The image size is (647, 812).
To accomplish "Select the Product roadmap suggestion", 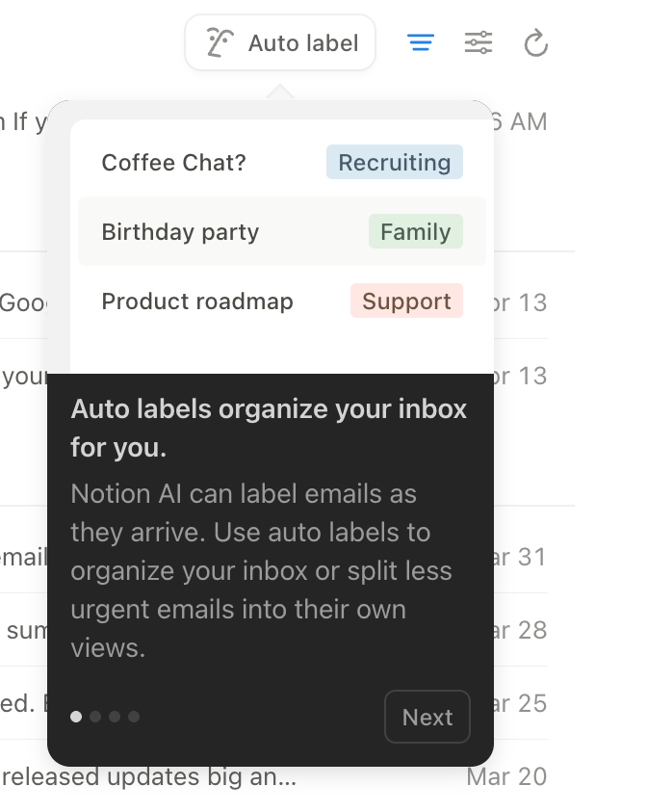I will (196, 301).
